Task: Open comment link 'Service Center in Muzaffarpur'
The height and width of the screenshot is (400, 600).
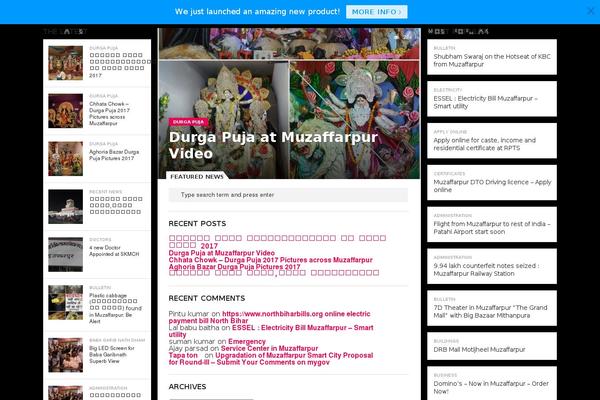Action: (269, 348)
